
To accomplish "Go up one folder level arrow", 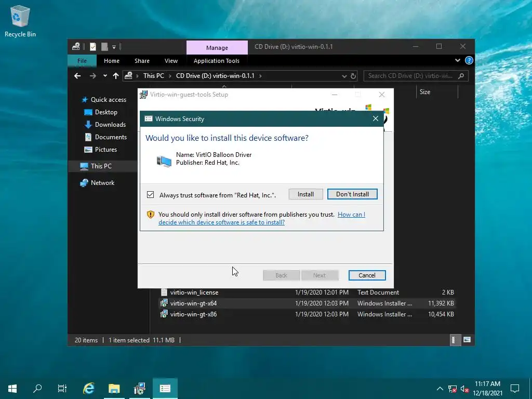I will pos(116,76).
